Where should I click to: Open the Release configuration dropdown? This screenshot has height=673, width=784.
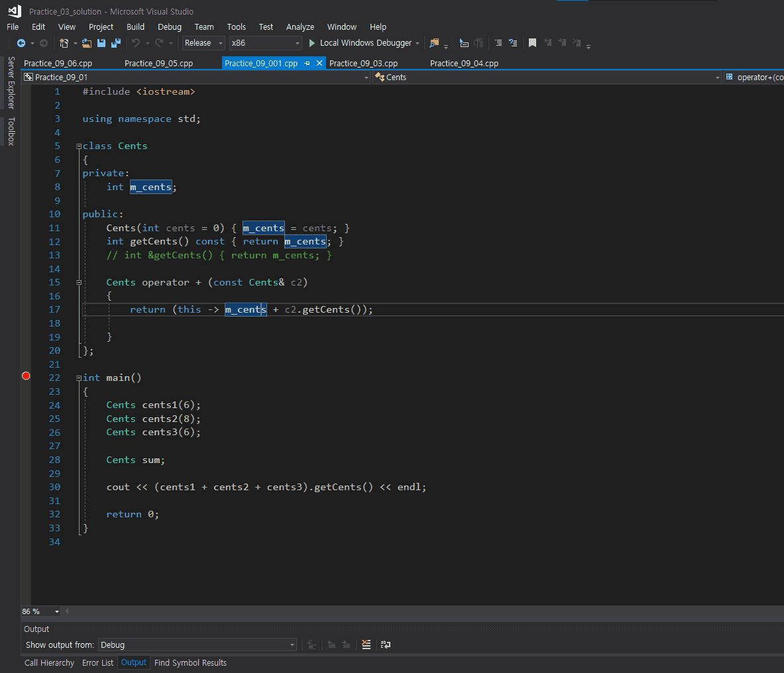tap(204, 43)
